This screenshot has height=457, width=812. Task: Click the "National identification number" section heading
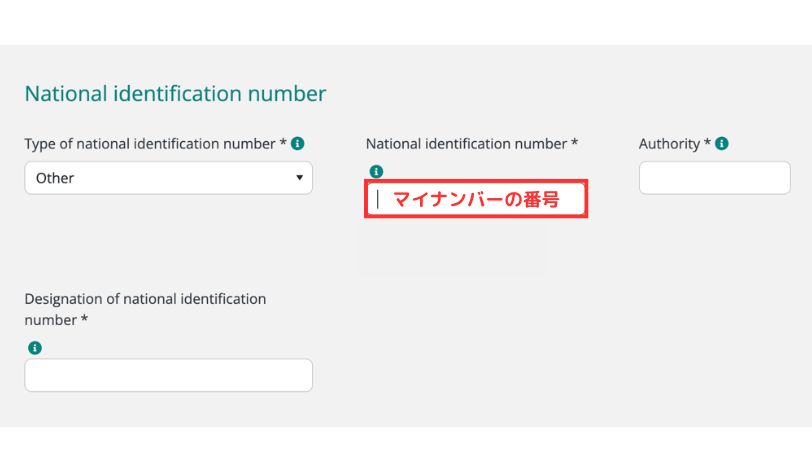(x=175, y=94)
